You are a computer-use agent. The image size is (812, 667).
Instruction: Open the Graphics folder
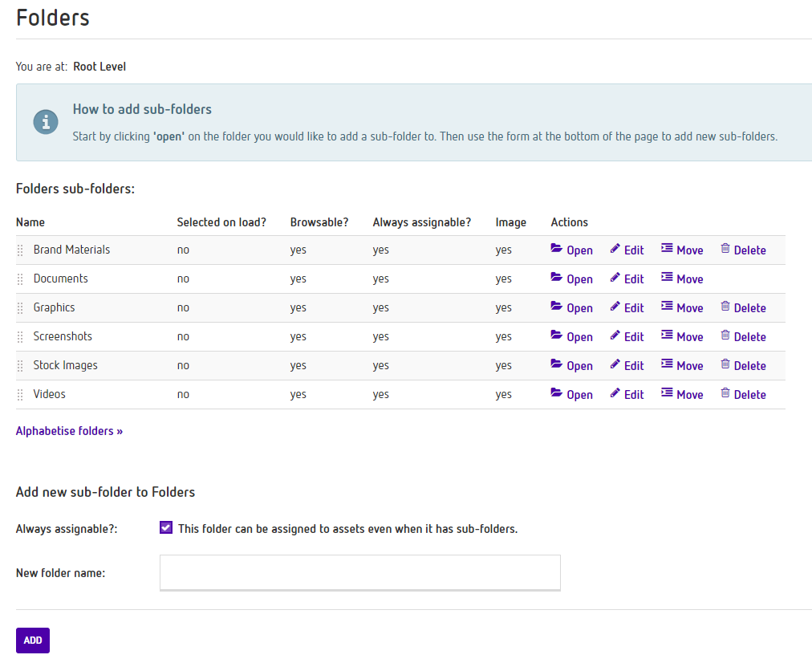click(572, 308)
